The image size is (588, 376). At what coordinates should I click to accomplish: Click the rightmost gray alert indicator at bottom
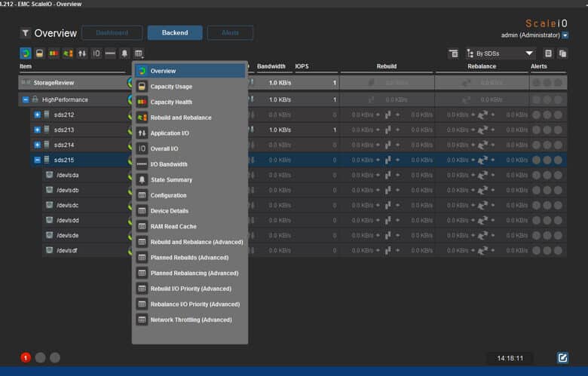55,358
